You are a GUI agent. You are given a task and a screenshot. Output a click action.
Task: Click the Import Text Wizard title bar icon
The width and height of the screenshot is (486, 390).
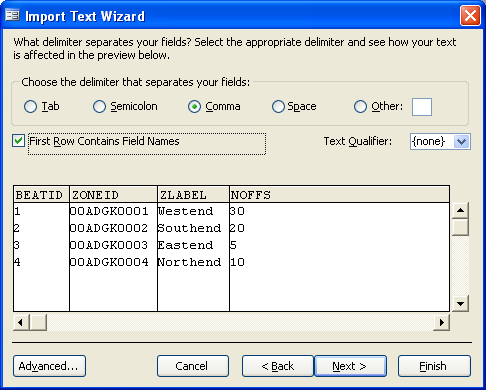click(x=12, y=15)
